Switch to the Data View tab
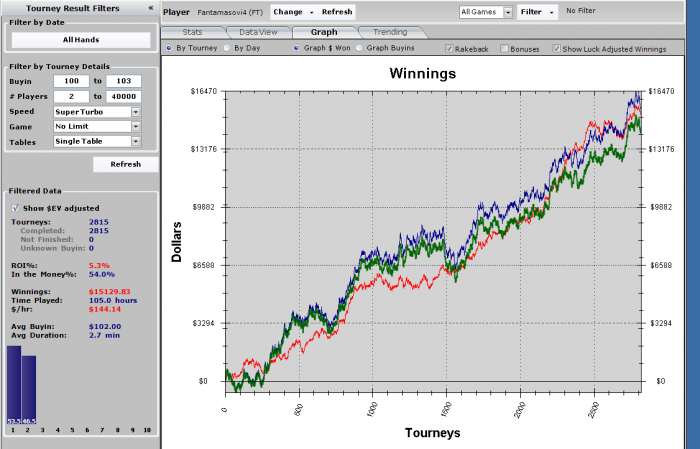The height and width of the screenshot is (449, 700). pos(258,32)
